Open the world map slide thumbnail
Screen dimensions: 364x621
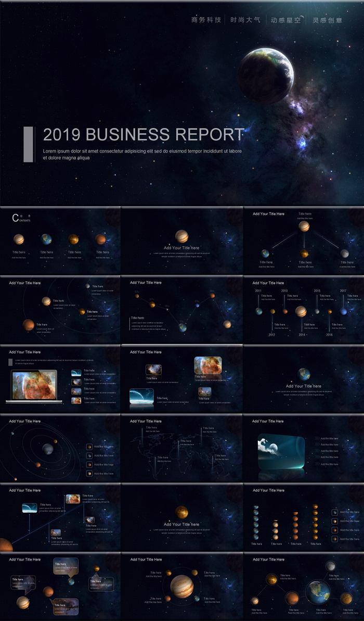181,448
